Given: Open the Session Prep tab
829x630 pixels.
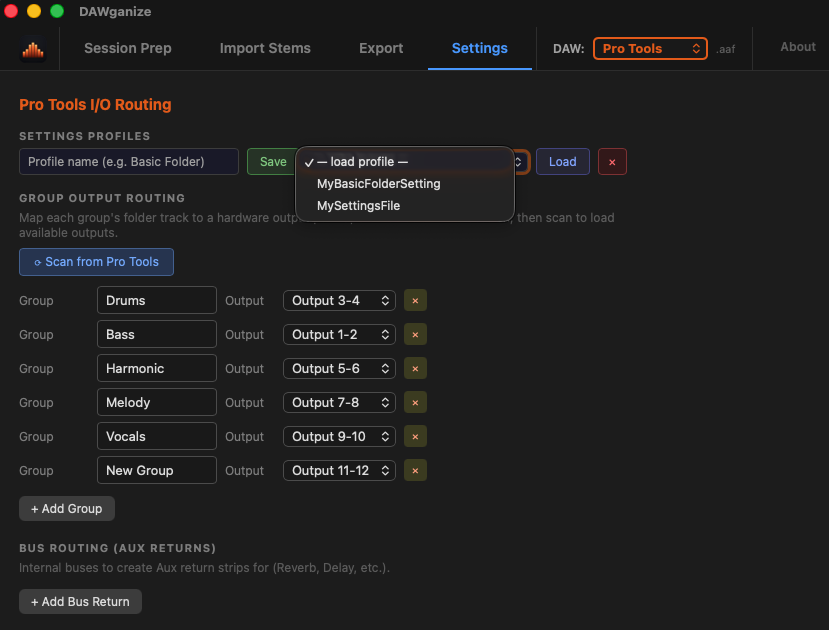Looking at the screenshot, I should click(127, 47).
